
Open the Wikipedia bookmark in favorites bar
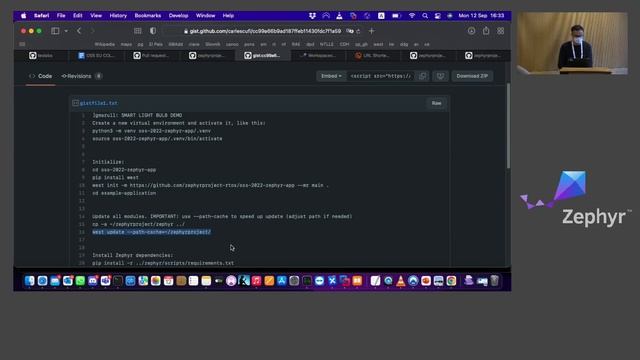coord(104,44)
